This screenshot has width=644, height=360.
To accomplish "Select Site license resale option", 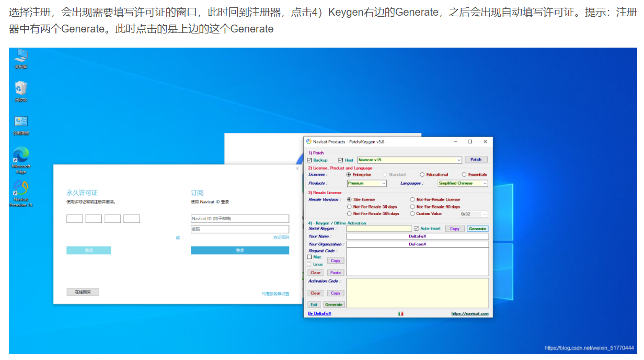I will tap(349, 199).
